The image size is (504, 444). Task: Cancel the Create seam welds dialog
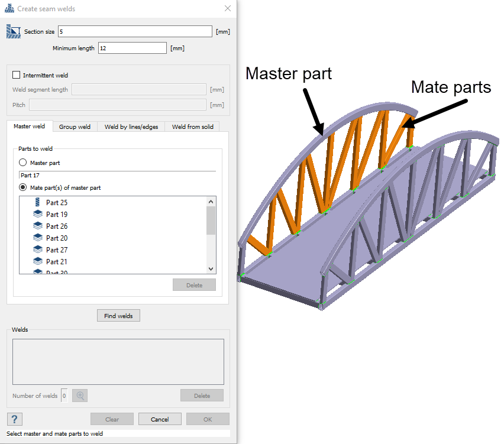(x=160, y=419)
